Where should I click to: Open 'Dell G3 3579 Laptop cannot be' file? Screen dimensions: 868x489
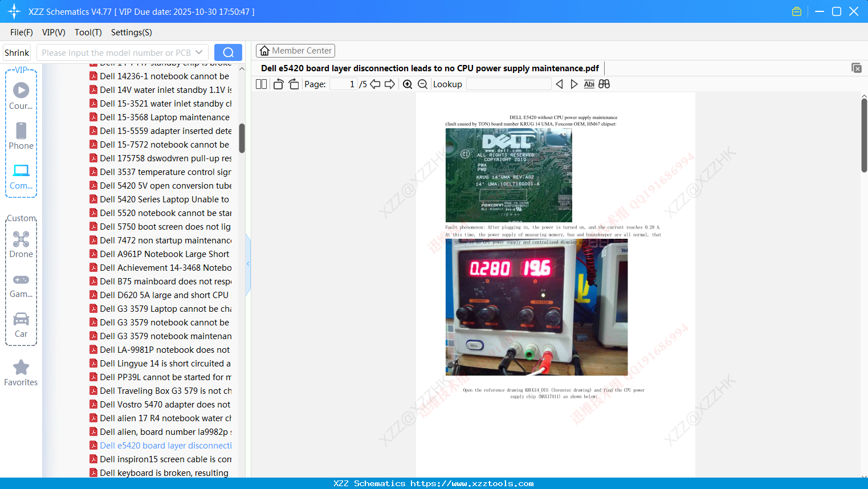point(160,309)
